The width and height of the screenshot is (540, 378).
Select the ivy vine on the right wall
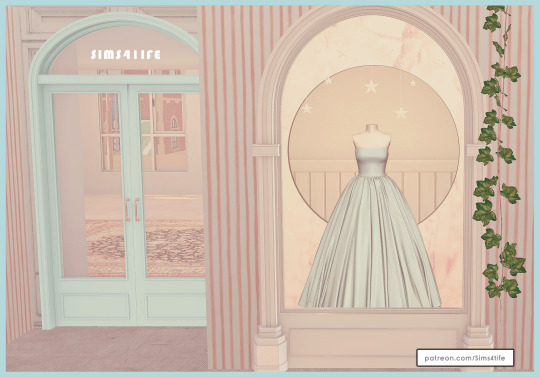pos(499,151)
